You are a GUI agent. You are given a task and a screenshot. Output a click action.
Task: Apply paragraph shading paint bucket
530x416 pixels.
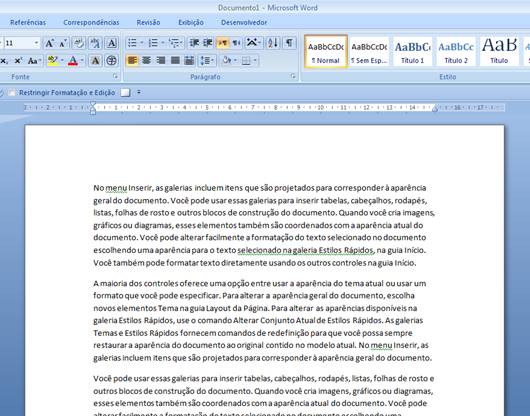pos(227,61)
